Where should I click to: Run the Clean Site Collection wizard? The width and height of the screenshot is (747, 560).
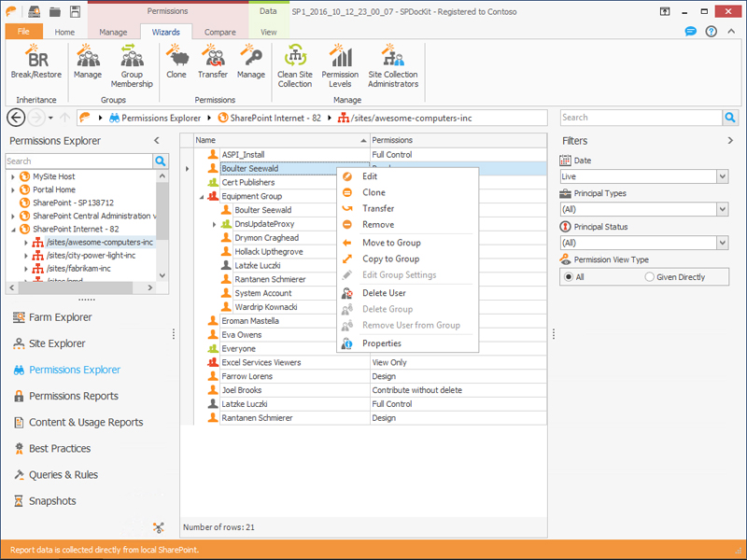click(x=295, y=65)
